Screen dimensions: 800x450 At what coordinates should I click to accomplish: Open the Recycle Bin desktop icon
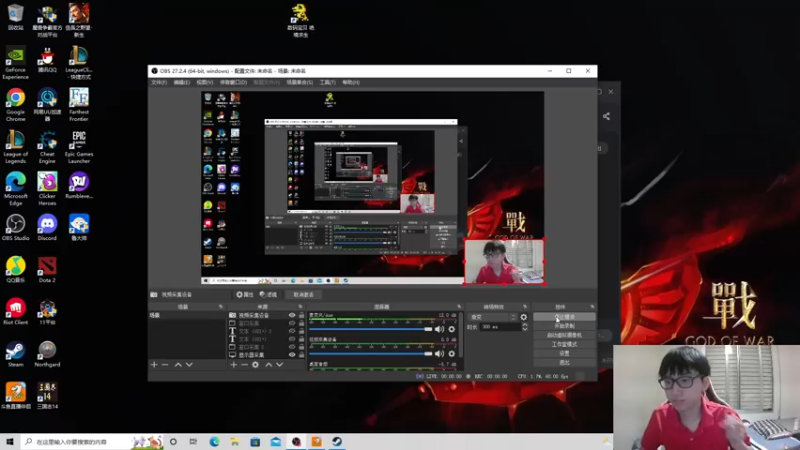[x=15, y=17]
